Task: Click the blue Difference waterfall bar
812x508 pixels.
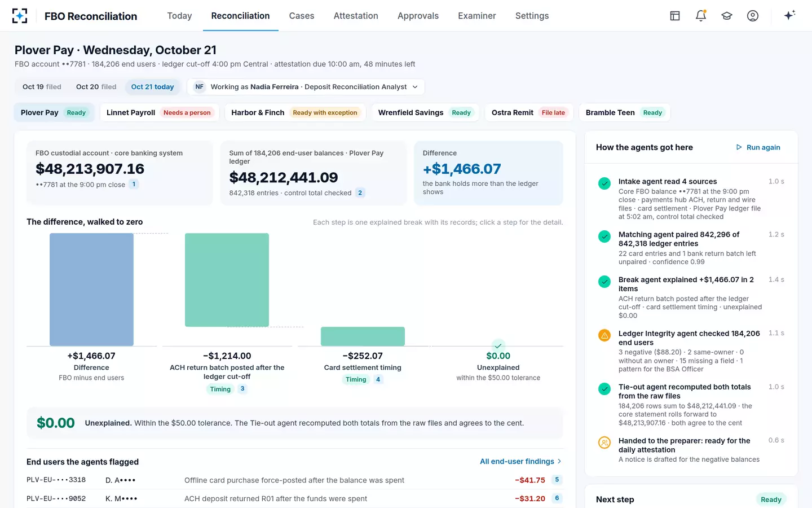Action: point(91,290)
